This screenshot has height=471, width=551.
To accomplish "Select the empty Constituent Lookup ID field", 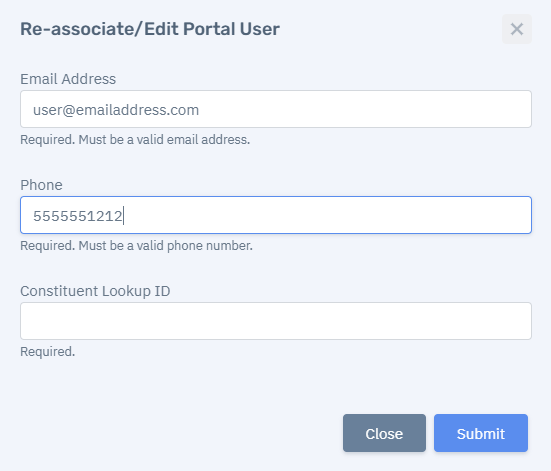I will pos(276,321).
